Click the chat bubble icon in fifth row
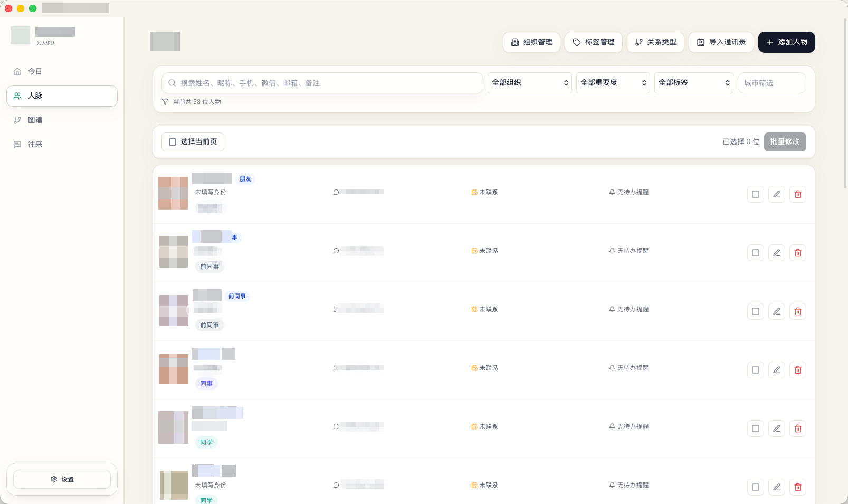 [336, 426]
